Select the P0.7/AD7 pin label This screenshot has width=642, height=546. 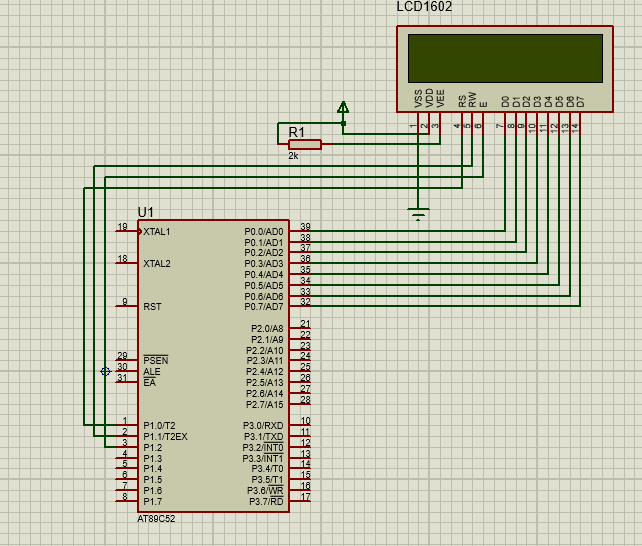click(264, 307)
